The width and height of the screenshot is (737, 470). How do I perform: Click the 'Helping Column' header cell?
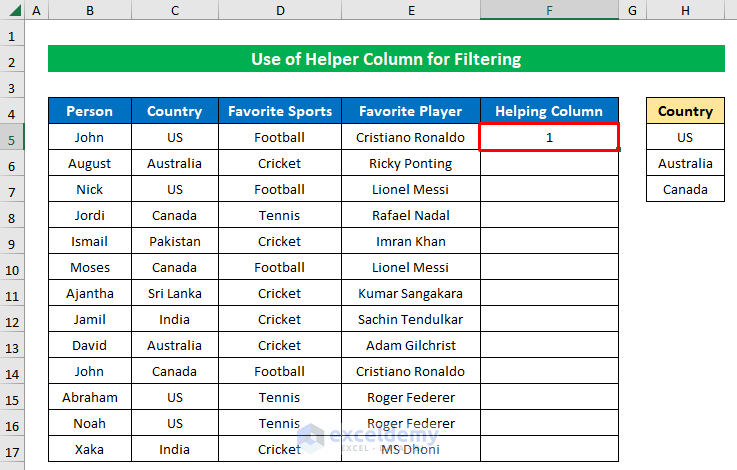tap(549, 111)
